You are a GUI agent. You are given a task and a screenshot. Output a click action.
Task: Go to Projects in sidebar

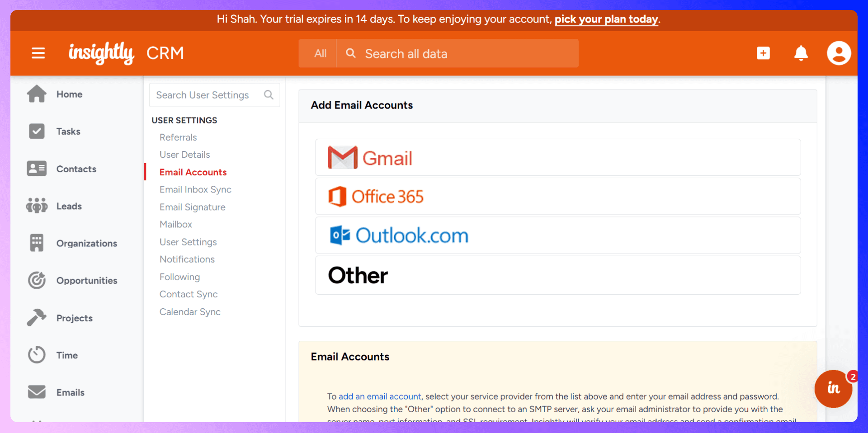click(75, 318)
